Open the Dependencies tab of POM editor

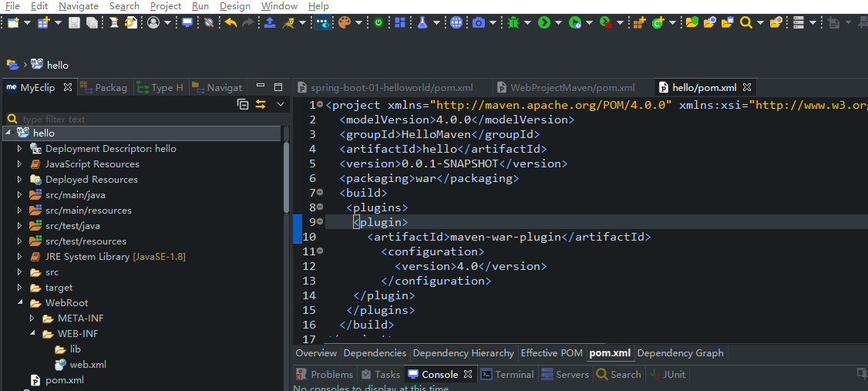tap(375, 352)
